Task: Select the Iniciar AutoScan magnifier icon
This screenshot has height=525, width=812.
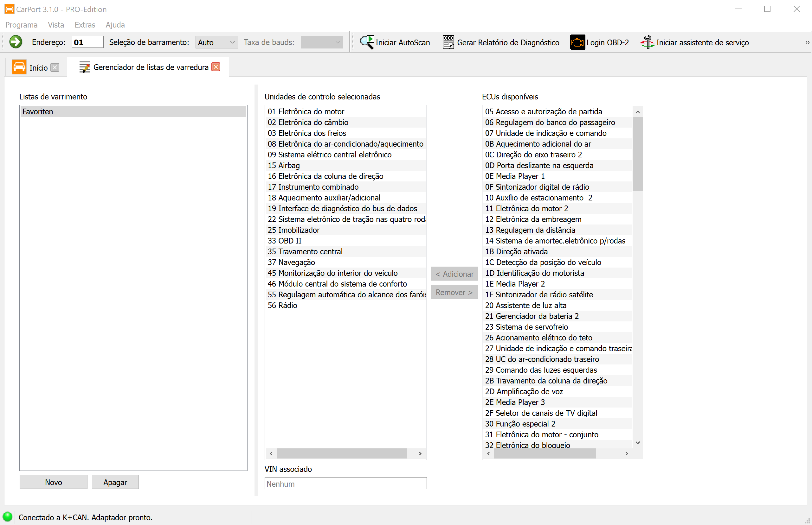Action: click(x=366, y=41)
